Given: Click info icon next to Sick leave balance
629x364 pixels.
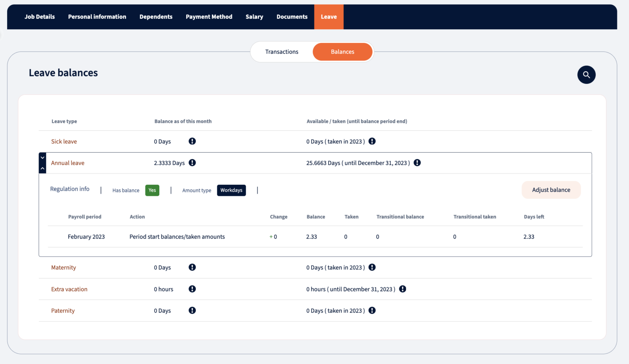Looking at the screenshot, I should pos(192,141).
